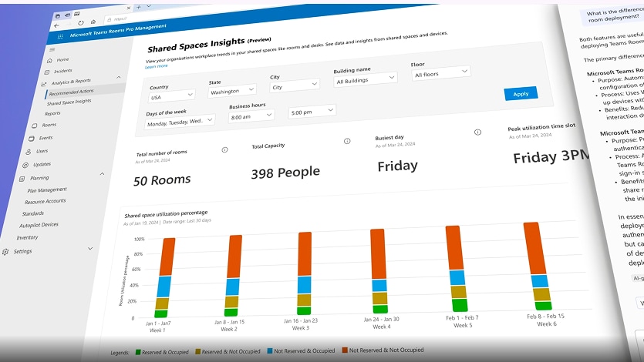Viewport: 644px width, 362px height.
Task: Collapse the Analytics & Reports section
Action: tap(118, 77)
